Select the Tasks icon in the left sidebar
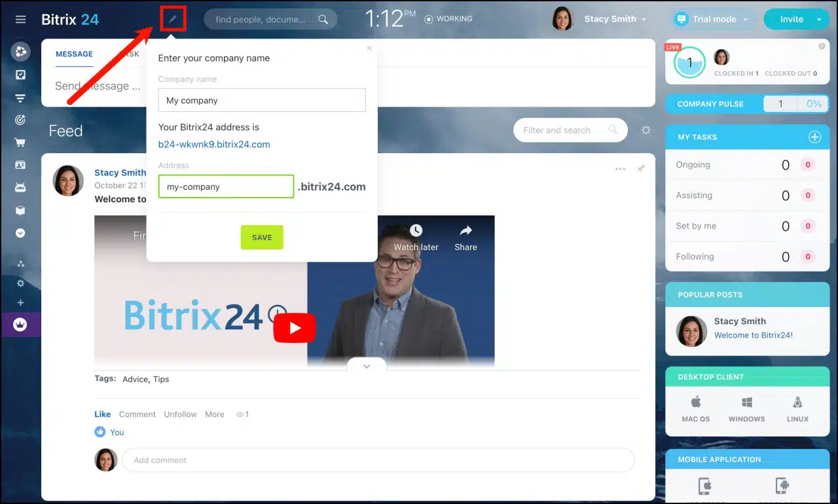This screenshot has width=838, height=504. click(20, 75)
